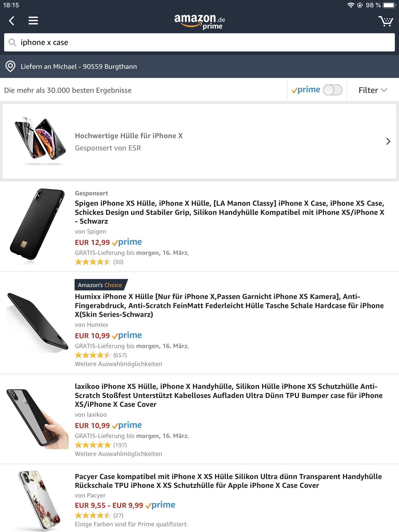The width and height of the screenshot is (399, 532).
Task: Click the search field with 'iphone x case'
Action: 203,42
